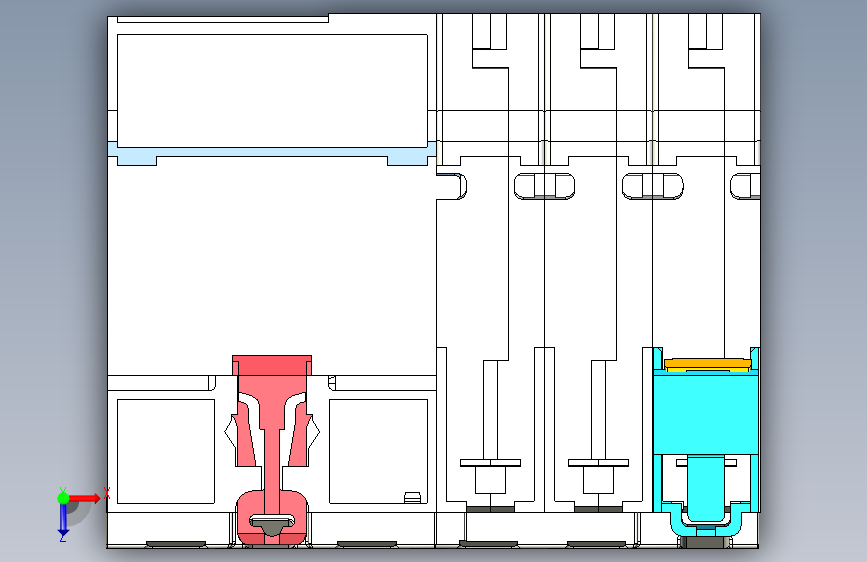Viewport: 867px width, 562px height.
Task: Select the orange plate atop the cyan block
Action: pyautogui.click(x=707, y=364)
